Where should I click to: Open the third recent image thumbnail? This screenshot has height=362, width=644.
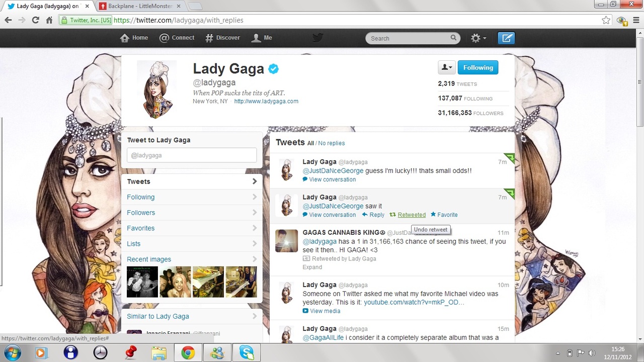208,282
